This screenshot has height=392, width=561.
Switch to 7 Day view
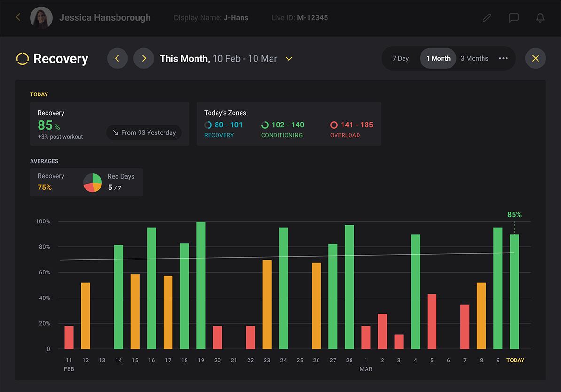pyautogui.click(x=400, y=59)
